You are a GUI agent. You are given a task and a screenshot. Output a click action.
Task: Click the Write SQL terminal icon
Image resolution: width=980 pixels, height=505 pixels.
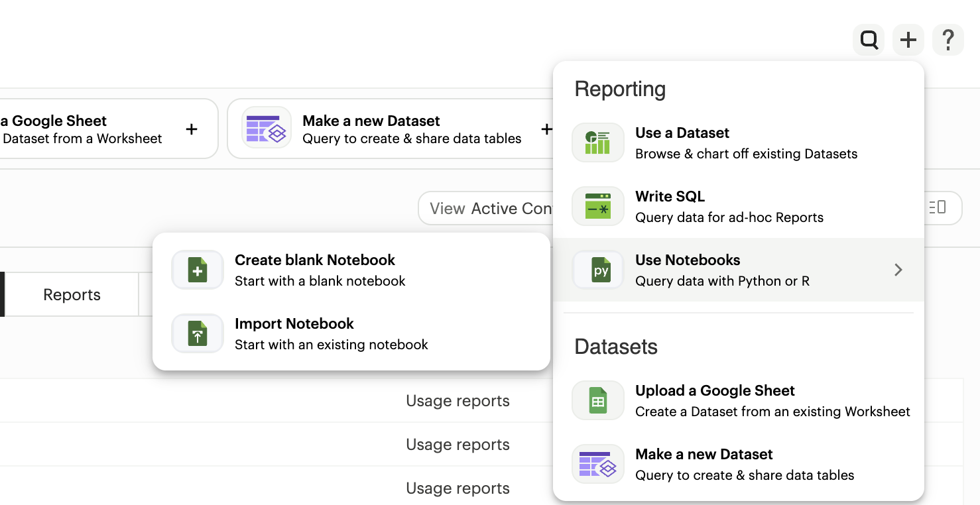(597, 207)
